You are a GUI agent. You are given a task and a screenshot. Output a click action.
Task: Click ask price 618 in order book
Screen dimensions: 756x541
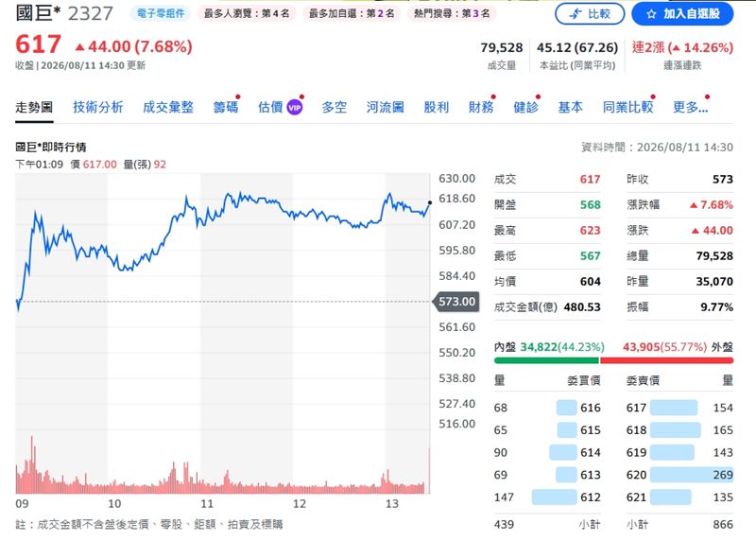636,430
